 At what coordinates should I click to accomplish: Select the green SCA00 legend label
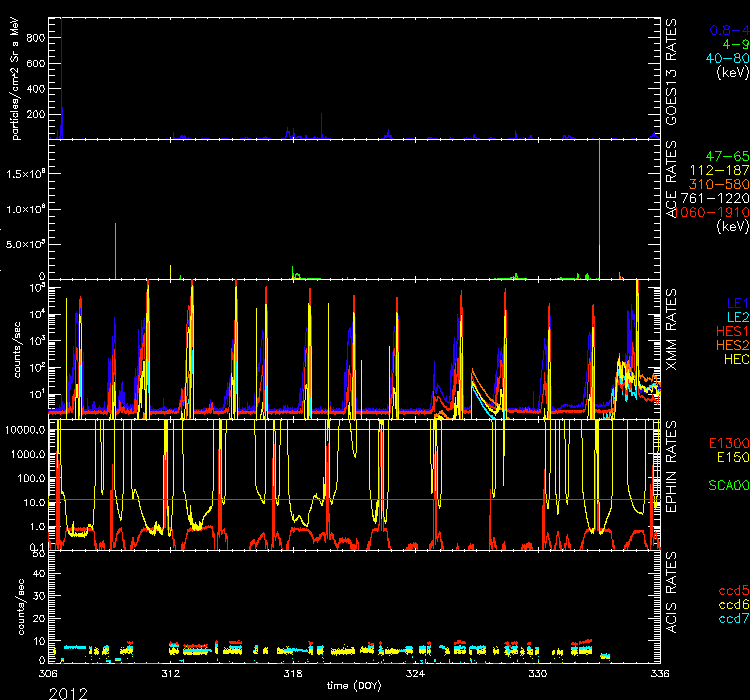point(727,486)
